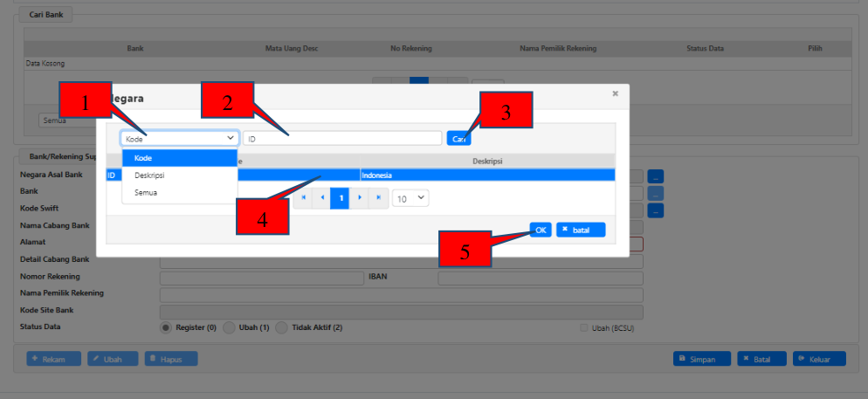This screenshot has width=868, height=399.
Task: Click the lookup button beside Bank field
Action: click(x=655, y=193)
